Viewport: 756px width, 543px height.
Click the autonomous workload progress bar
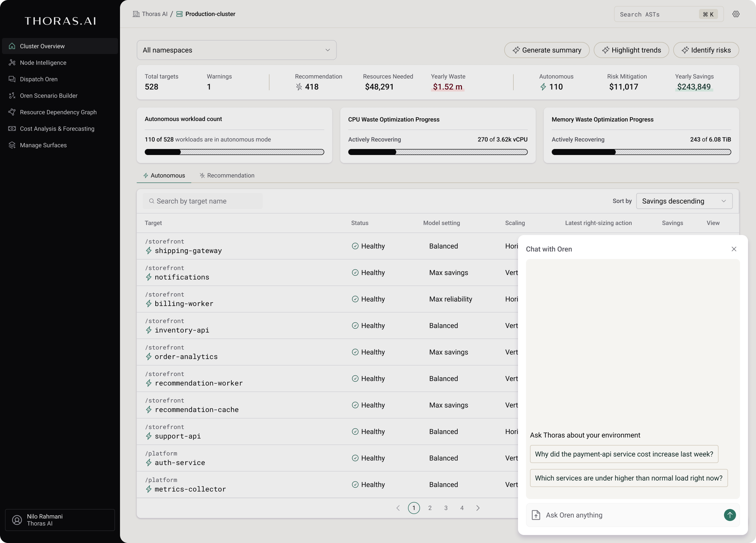click(x=234, y=152)
